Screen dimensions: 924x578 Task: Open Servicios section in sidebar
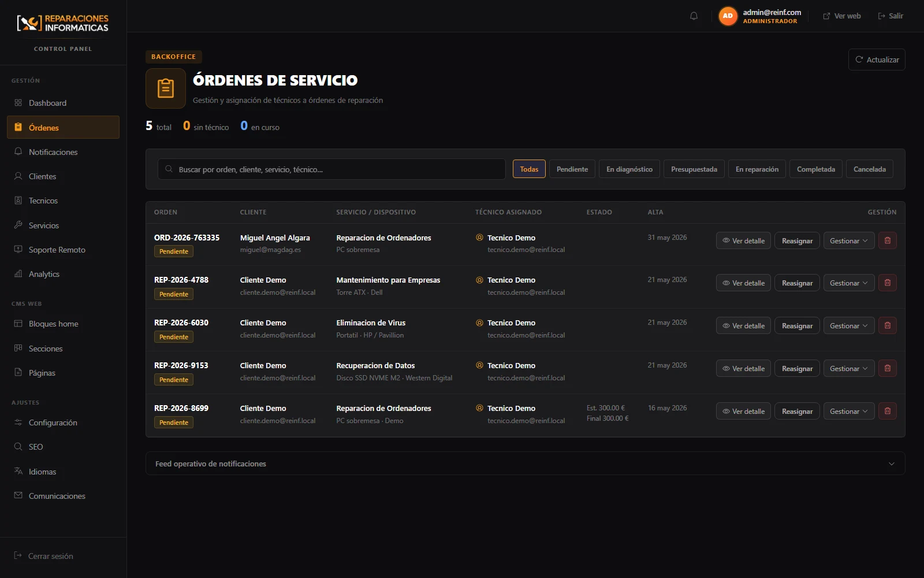pyautogui.click(x=63, y=225)
